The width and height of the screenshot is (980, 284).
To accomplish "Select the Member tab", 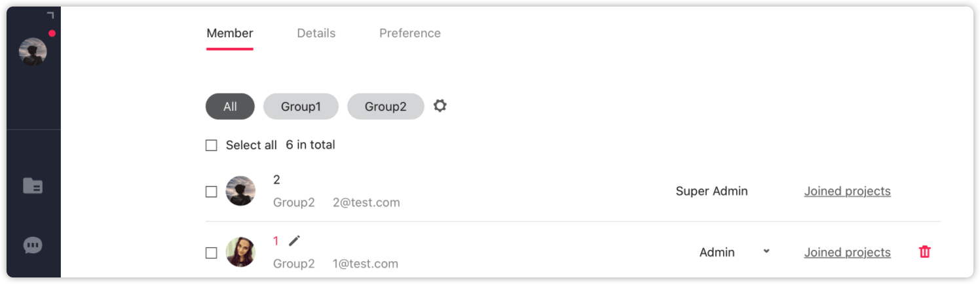I will (x=230, y=33).
